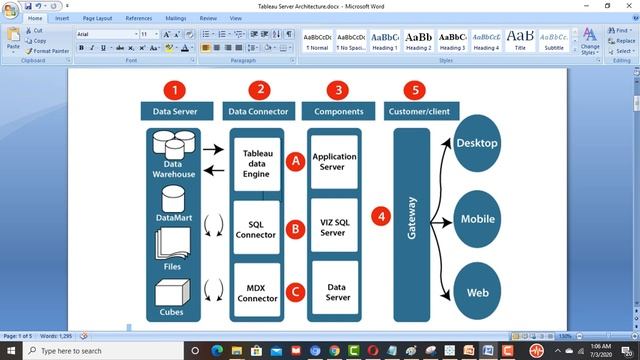Open the Windows Start menu

[11, 351]
